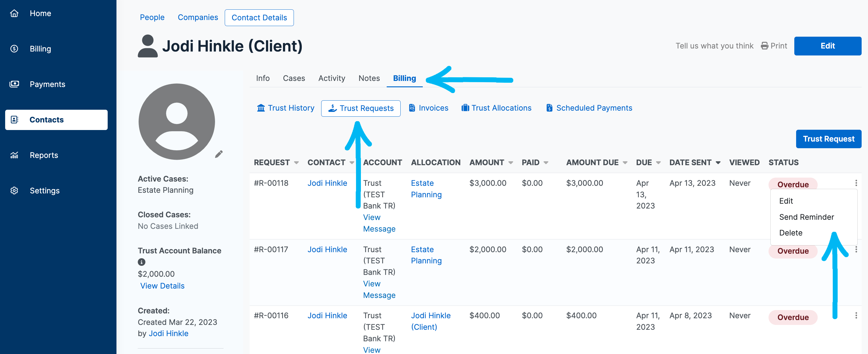Open Settings from the sidebar
The image size is (868, 354).
45,190
